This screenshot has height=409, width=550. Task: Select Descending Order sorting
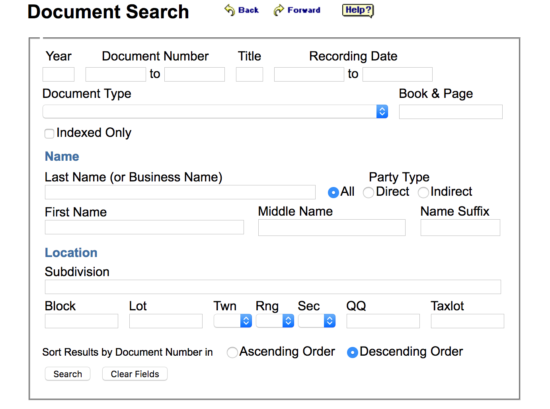(x=352, y=352)
